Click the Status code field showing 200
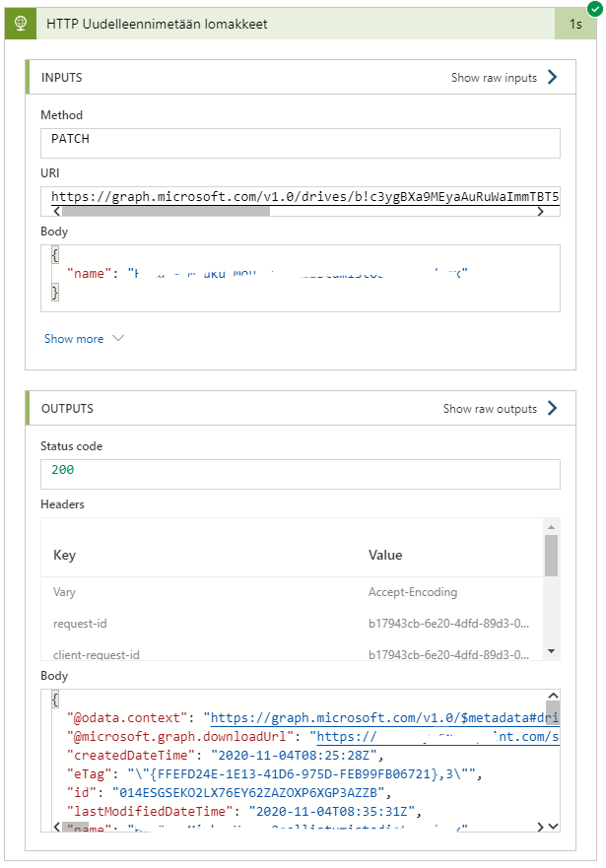606x868 pixels. 301,474
